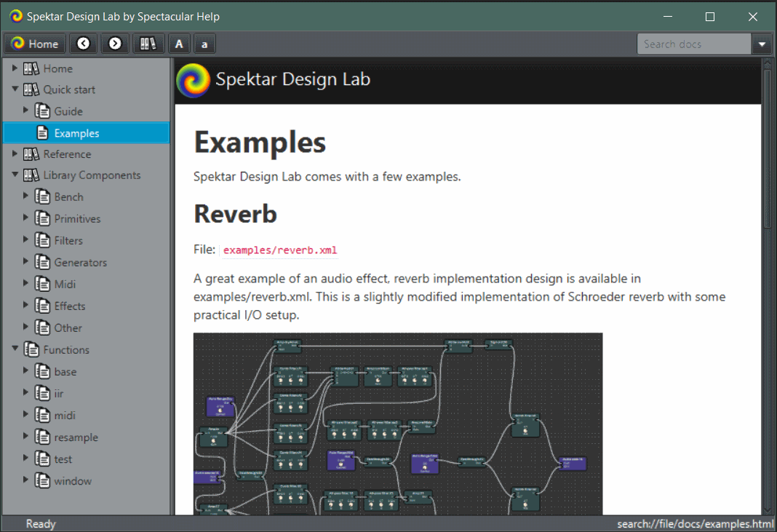This screenshot has height=532, width=777.
Task: Open the search docs dropdown arrow
Action: point(762,44)
